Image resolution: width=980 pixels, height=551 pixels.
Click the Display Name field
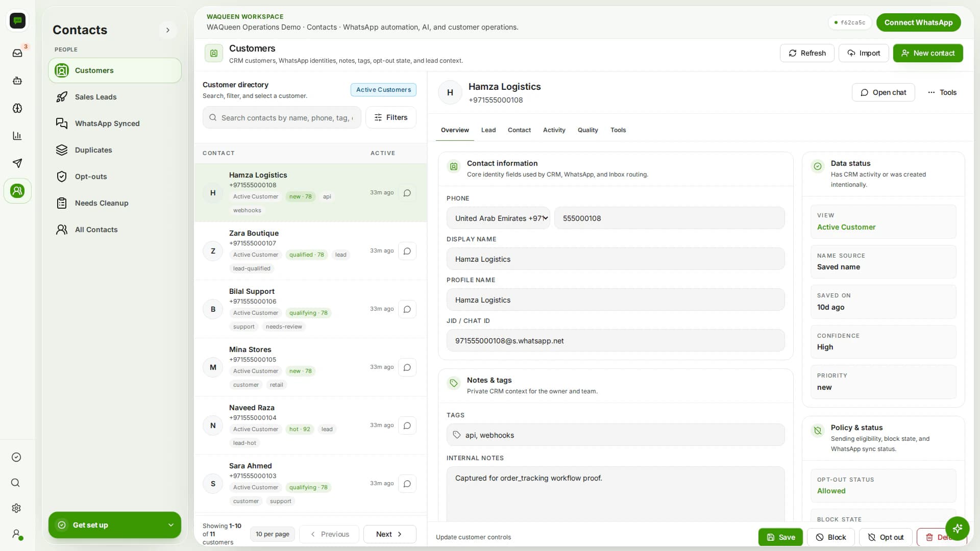pos(616,259)
